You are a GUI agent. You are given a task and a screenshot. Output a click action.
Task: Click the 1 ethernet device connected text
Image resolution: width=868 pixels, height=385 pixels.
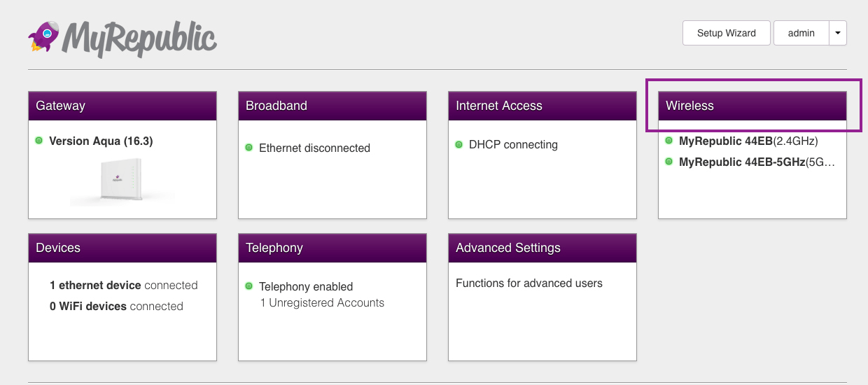coord(123,285)
